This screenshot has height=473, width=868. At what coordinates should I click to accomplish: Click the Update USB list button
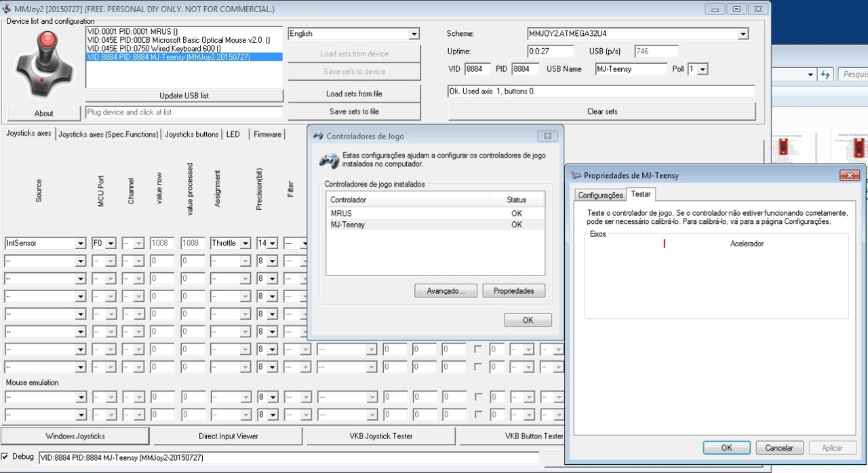coord(184,96)
